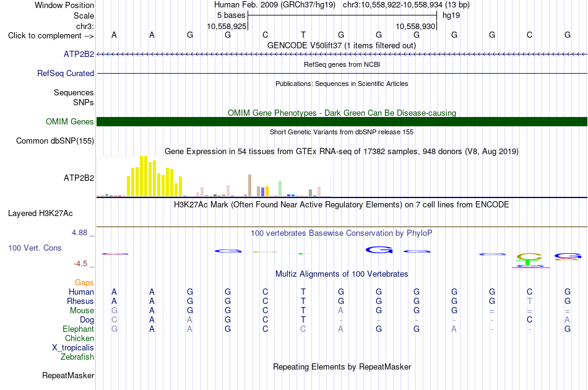Open the GTEx Gene Expression in 54 tissues title
Viewport: 588px width, 390px height.
coord(342,152)
